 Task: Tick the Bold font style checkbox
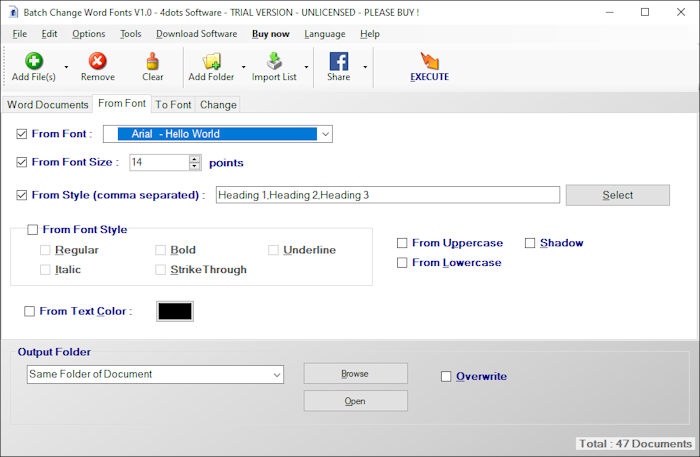[x=160, y=250]
